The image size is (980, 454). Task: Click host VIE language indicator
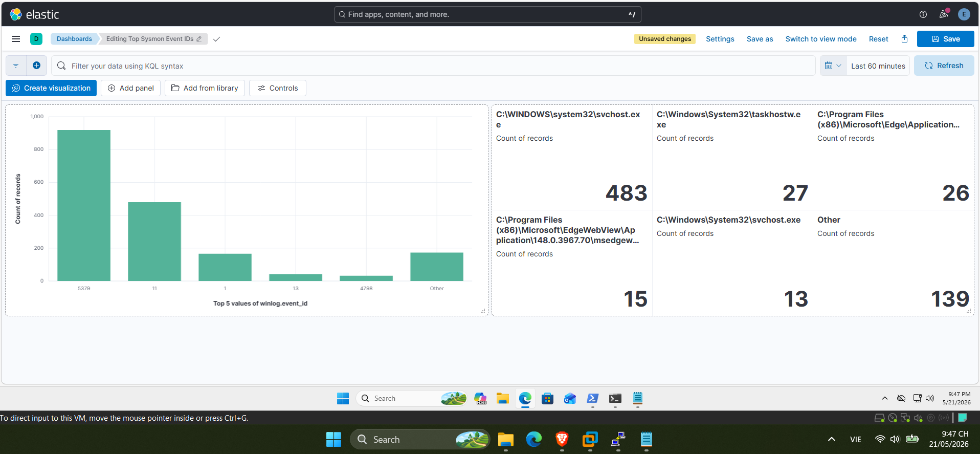coord(856,439)
